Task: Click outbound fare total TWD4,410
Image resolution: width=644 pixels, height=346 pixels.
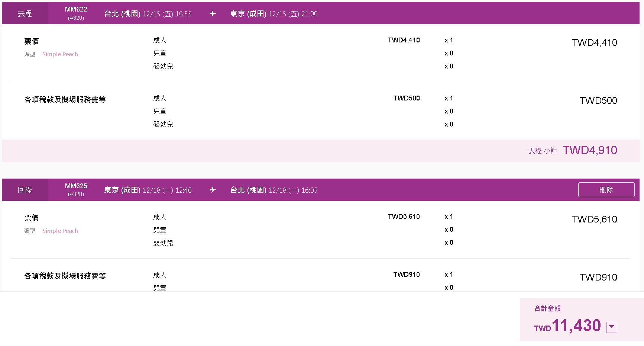Action: click(594, 43)
